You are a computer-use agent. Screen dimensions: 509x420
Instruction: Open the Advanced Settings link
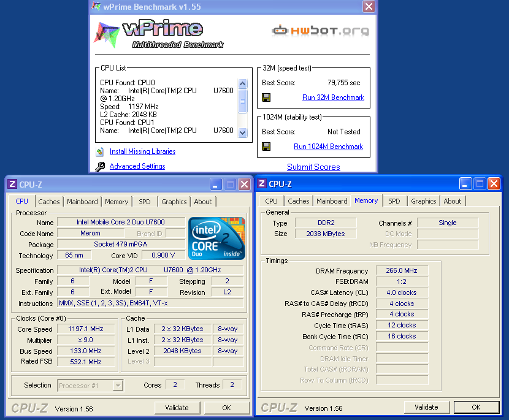(x=137, y=166)
